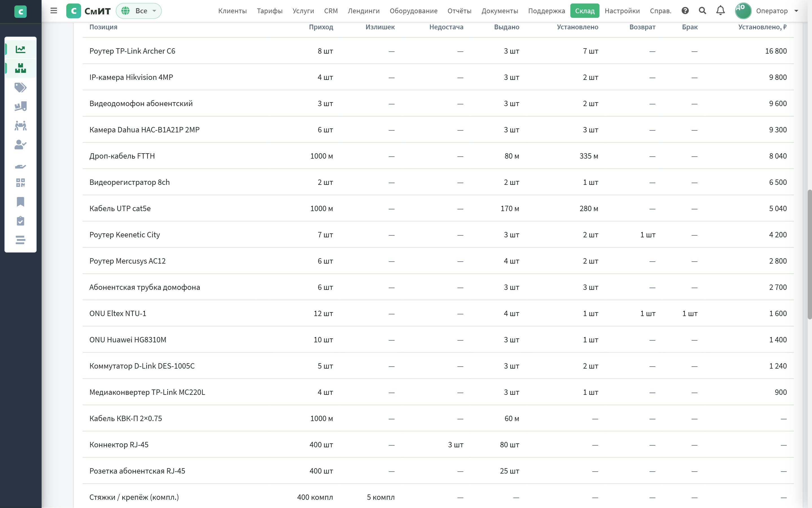Image resolution: width=812 pixels, height=508 pixels.
Task: Click the 3 шт shortage of Коннектор RJ-45
Action: click(455, 445)
